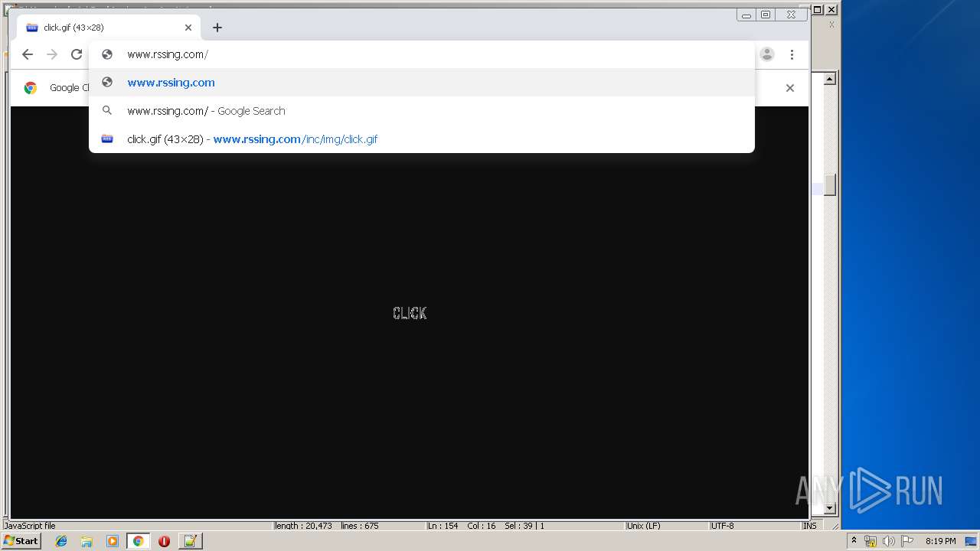This screenshot has width=980, height=551.
Task: Click 'Ln : 154' in status bar
Action: click(443, 526)
